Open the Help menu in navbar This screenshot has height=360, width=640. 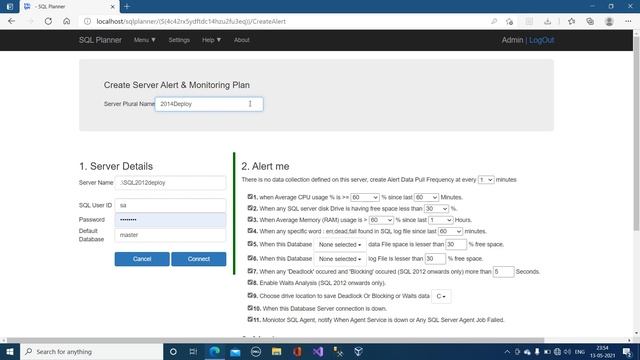tap(211, 40)
